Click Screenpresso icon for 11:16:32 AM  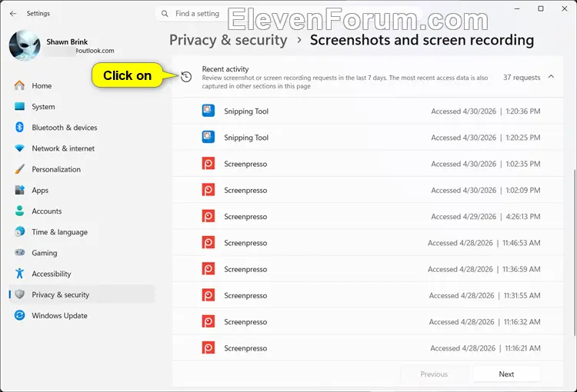pyautogui.click(x=208, y=322)
